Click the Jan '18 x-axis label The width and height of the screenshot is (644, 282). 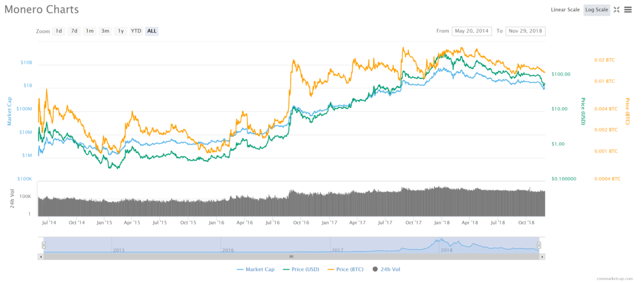(442, 223)
